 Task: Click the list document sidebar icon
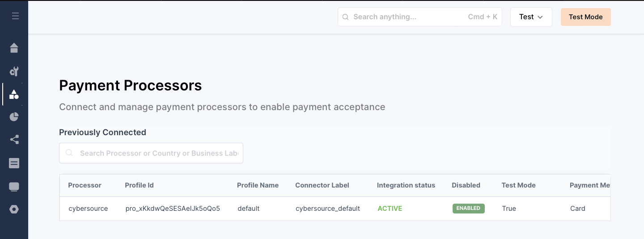tap(14, 163)
